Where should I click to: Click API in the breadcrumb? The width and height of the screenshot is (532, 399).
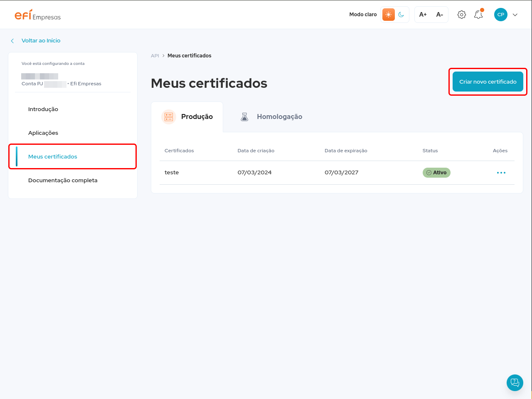pyautogui.click(x=155, y=56)
